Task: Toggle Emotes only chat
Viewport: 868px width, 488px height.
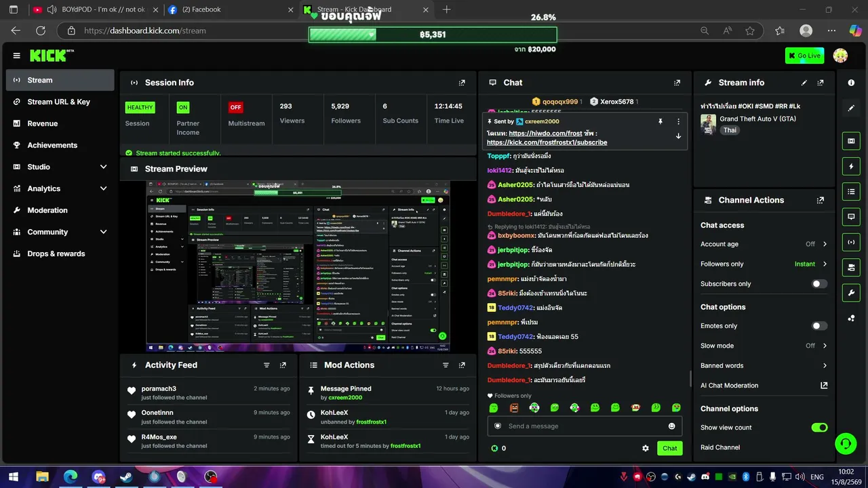Action: pos(819,326)
